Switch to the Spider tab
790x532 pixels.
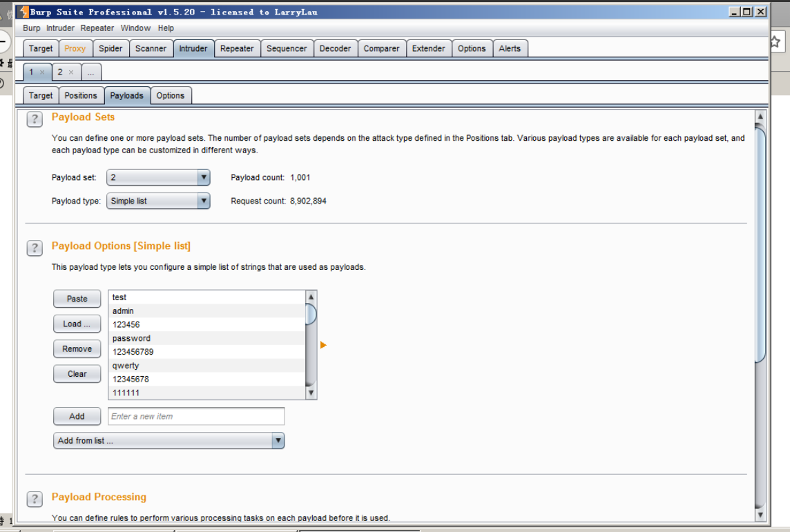coord(110,48)
